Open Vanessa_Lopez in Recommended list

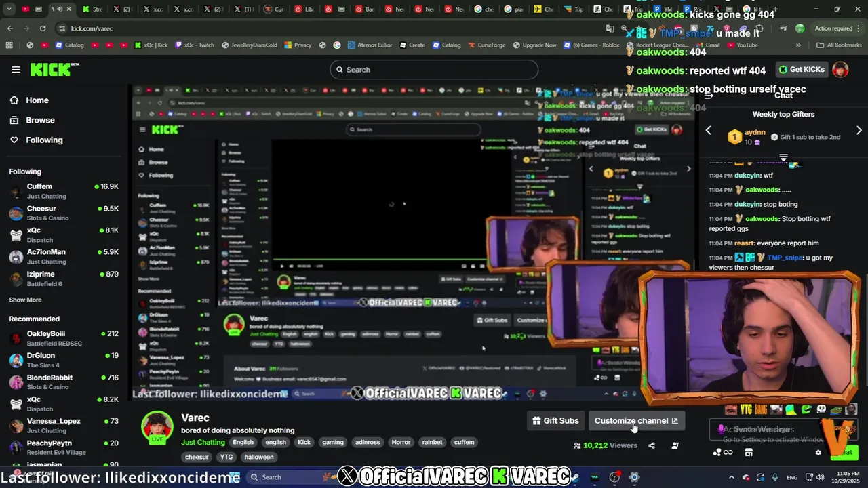click(x=64, y=425)
